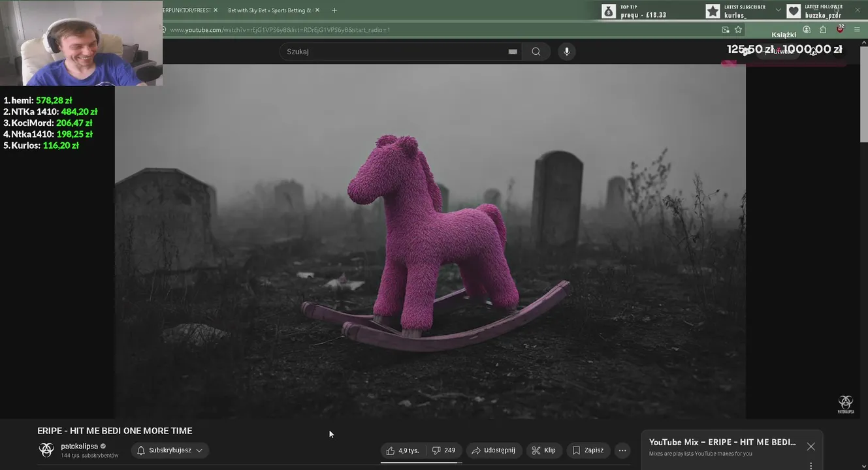Select leaderboard entry 5.Kurlos
868x470 pixels.
(41, 146)
